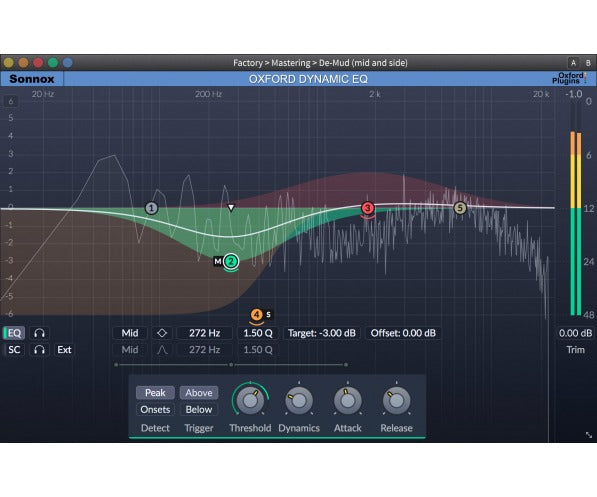Click the green title bar dot

tap(53, 63)
